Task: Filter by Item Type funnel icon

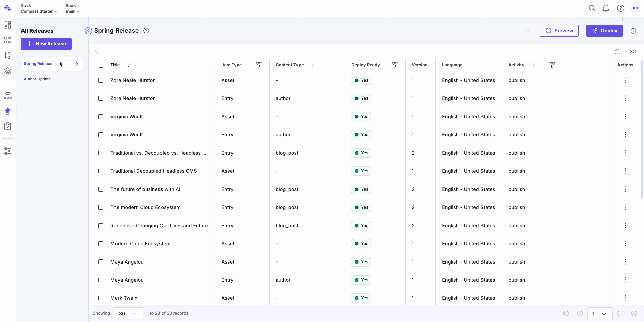Action: click(259, 65)
